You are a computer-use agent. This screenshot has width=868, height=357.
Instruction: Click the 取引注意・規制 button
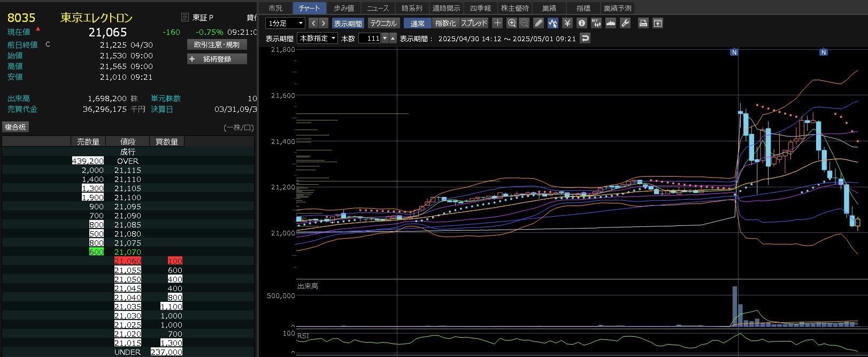click(217, 44)
